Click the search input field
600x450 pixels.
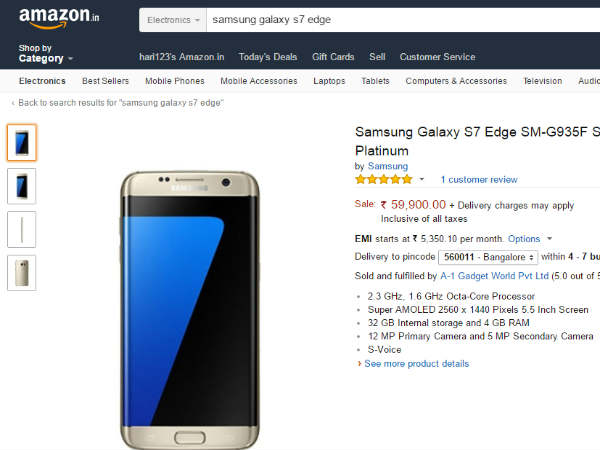click(400, 20)
